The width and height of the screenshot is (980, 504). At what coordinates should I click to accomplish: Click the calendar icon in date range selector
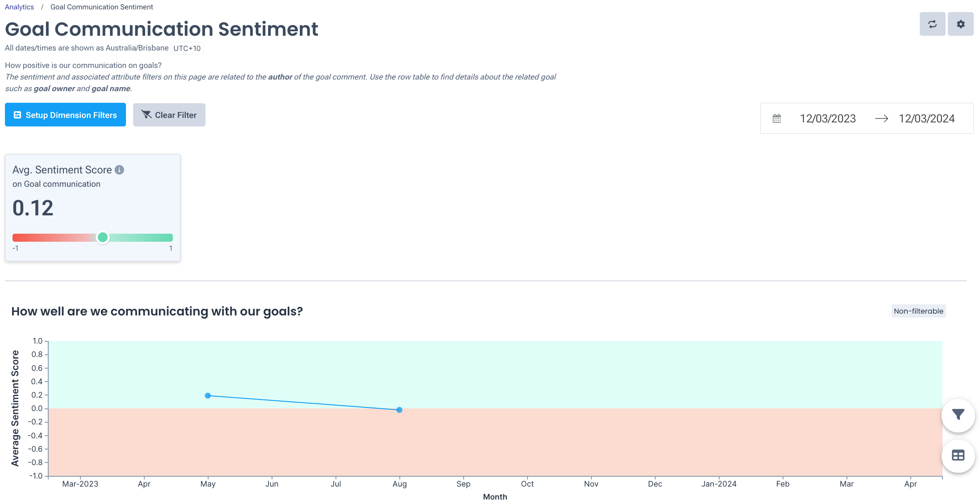pyautogui.click(x=777, y=118)
